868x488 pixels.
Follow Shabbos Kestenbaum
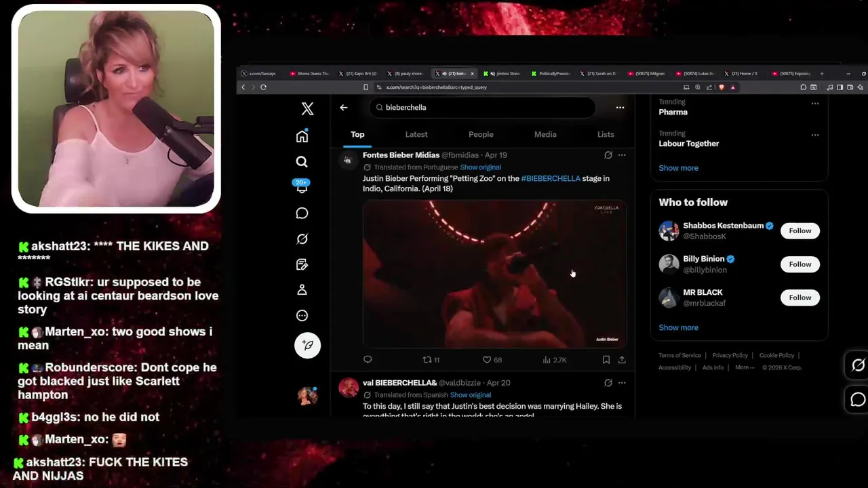[800, 230]
